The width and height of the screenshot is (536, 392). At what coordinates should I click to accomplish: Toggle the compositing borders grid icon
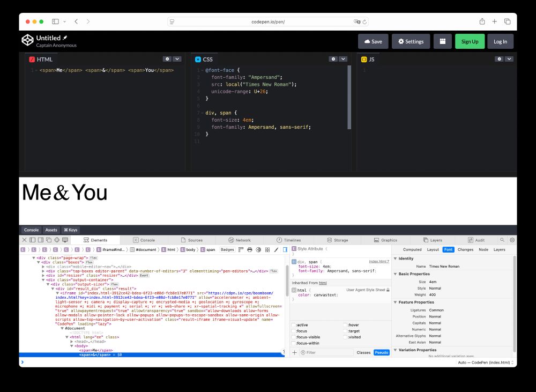(267, 249)
